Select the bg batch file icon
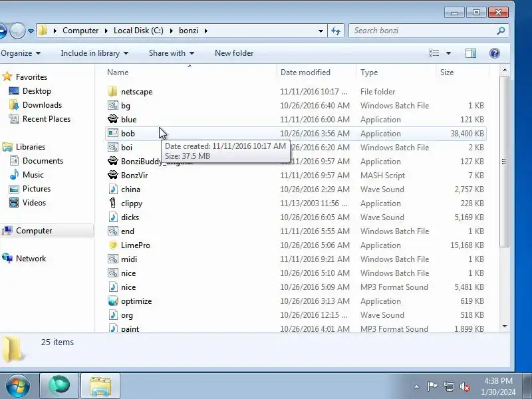532x399 pixels. [x=112, y=106]
